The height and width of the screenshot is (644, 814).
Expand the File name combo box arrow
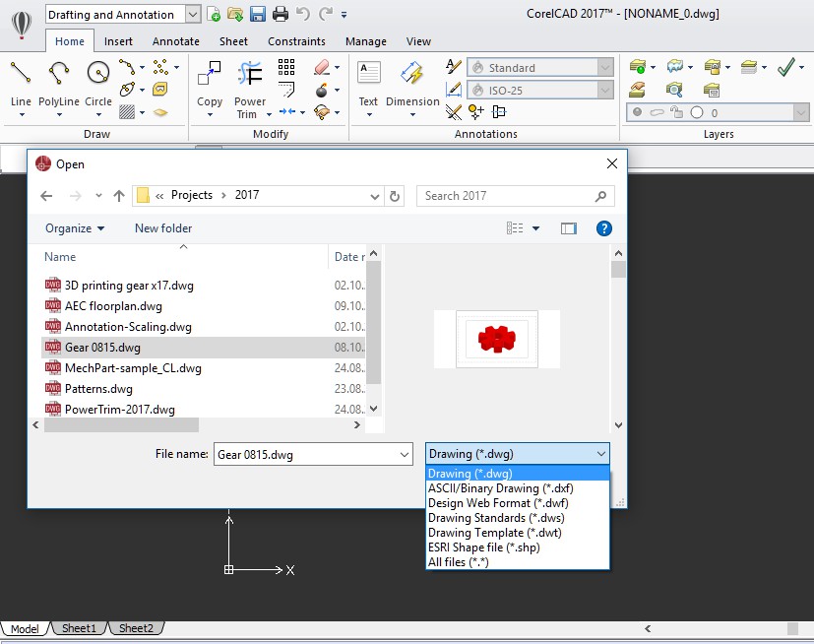click(x=405, y=454)
